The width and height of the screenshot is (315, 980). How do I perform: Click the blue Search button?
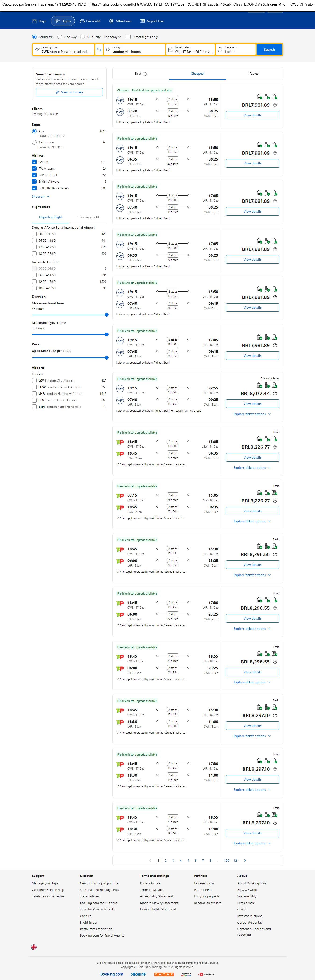point(269,49)
